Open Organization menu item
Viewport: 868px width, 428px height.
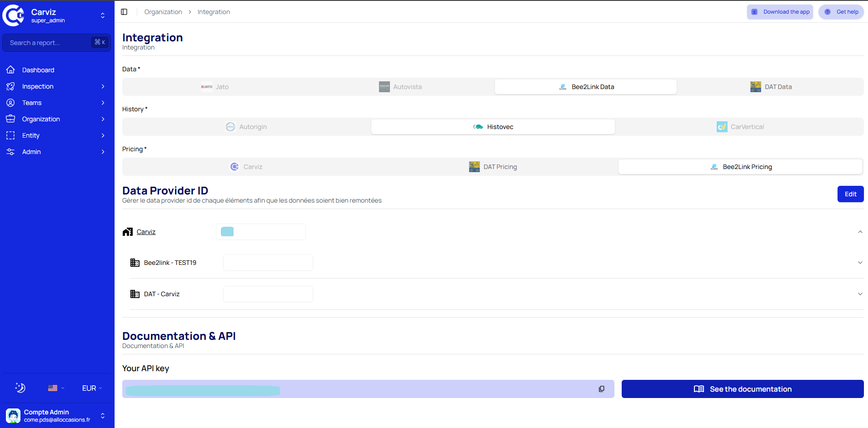[x=57, y=119]
